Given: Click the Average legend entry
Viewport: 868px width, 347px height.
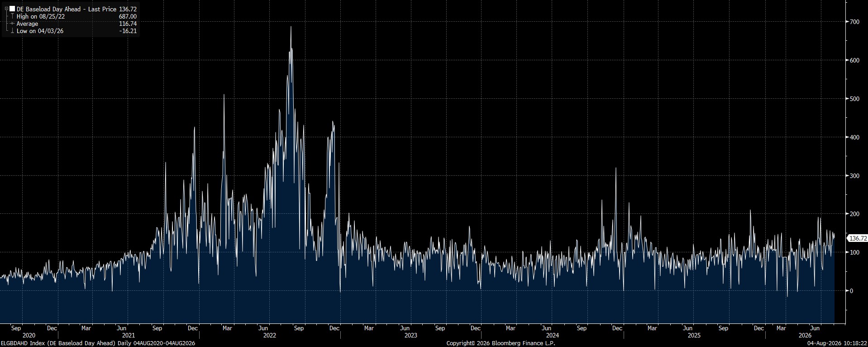Looking at the screenshot, I should [x=27, y=24].
